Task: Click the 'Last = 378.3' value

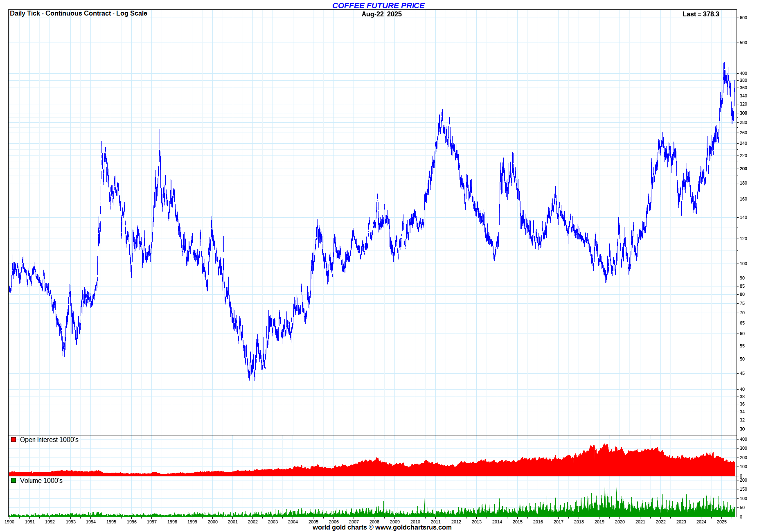Action: click(x=701, y=14)
